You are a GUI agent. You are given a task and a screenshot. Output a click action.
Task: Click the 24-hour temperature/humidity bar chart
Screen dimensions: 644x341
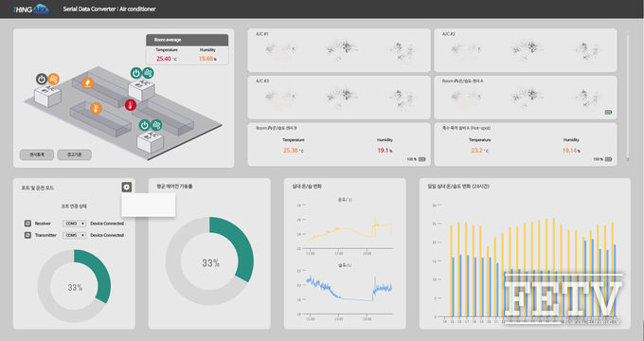(525, 263)
